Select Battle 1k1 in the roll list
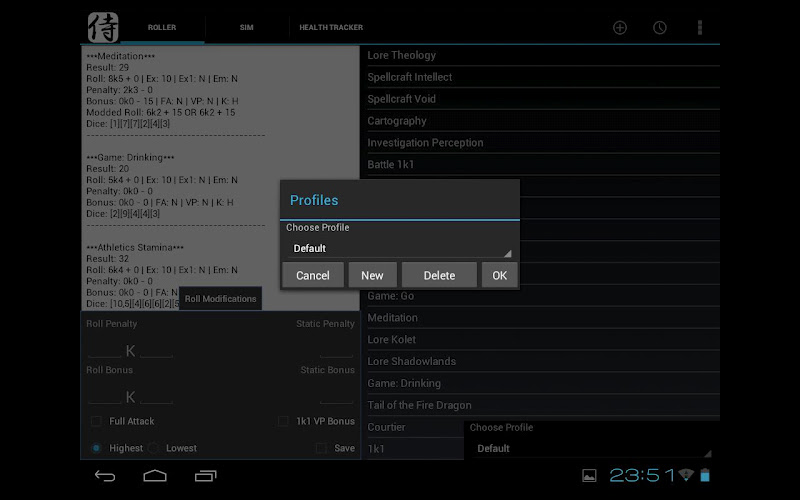 [x=543, y=165]
